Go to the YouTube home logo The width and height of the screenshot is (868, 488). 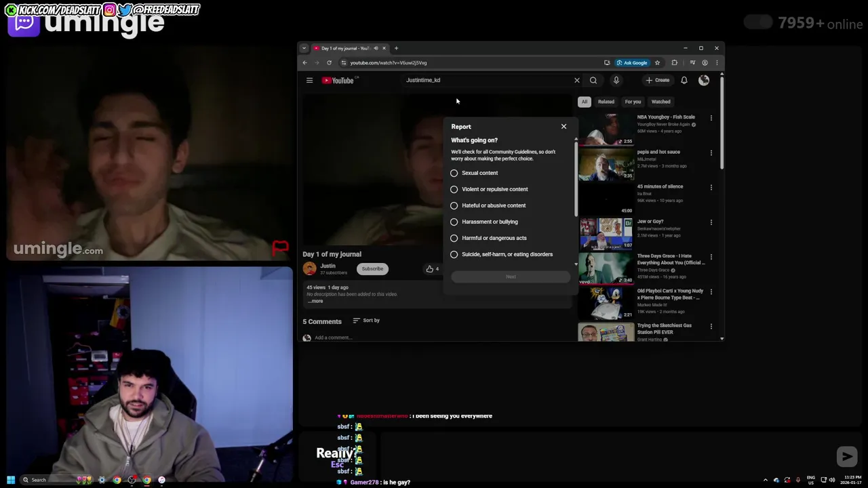click(x=338, y=80)
